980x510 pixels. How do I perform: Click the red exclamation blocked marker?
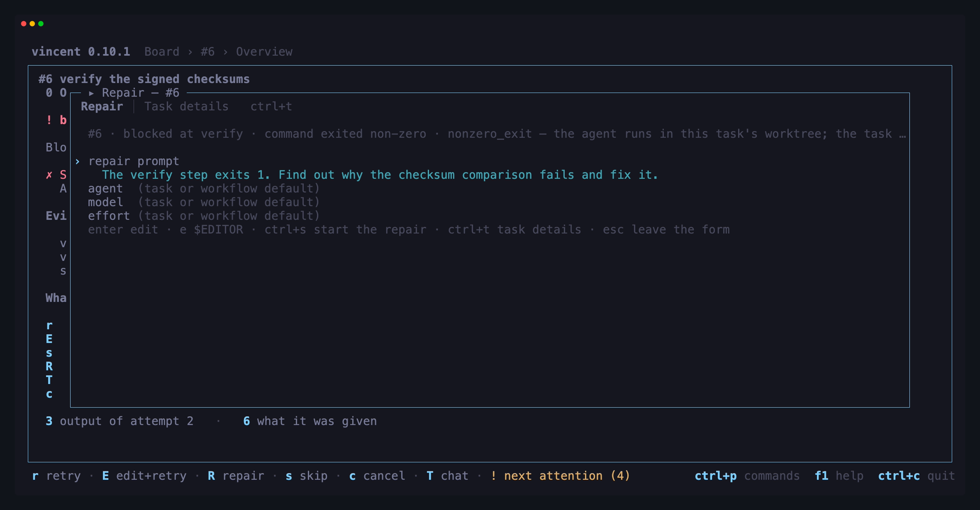(49, 120)
